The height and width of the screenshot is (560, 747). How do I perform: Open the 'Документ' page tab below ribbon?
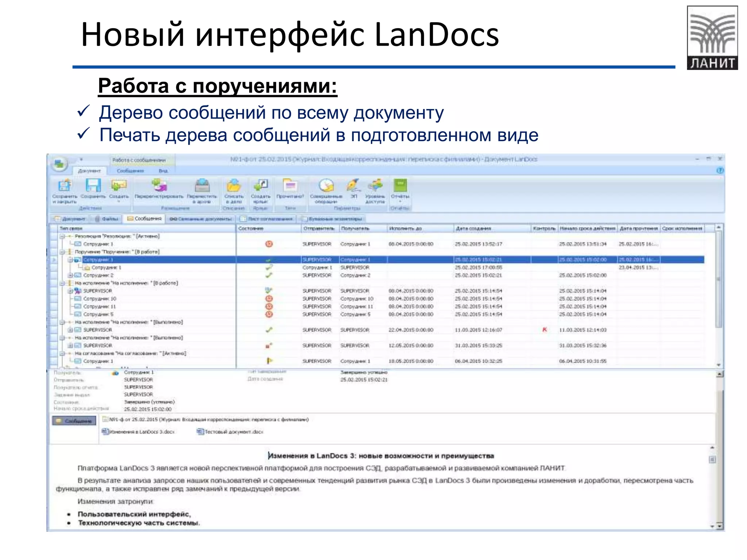click(x=70, y=219)
